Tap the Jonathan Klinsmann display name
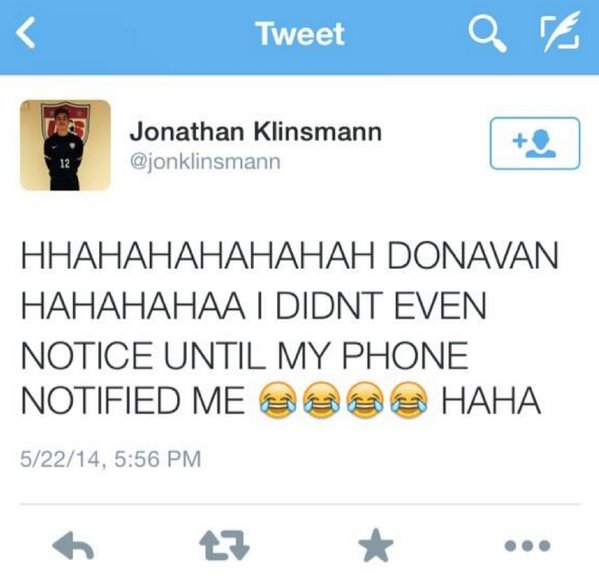This screenshot has height=585, width=599. click(256, 131)
